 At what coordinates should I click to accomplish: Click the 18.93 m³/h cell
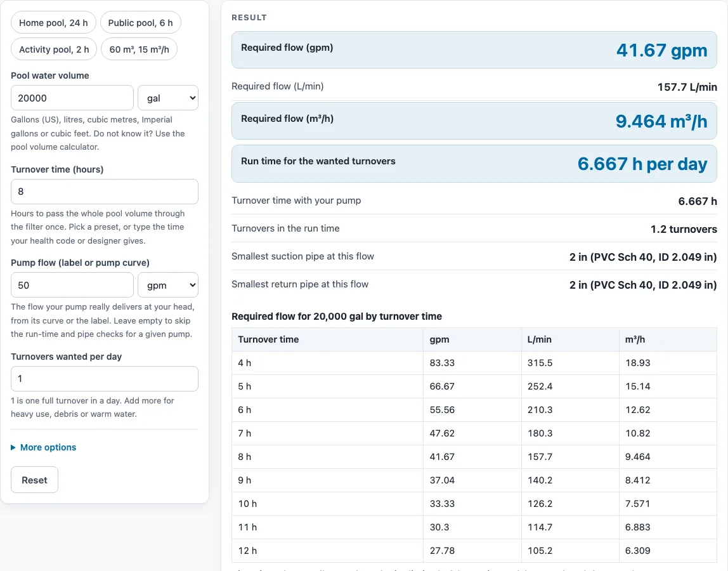(668, 363)
